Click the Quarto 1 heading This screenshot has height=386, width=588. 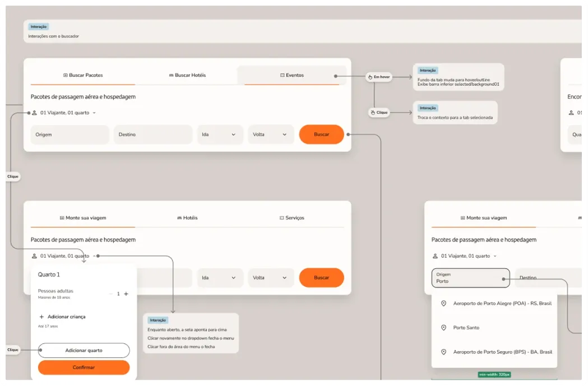49,275
